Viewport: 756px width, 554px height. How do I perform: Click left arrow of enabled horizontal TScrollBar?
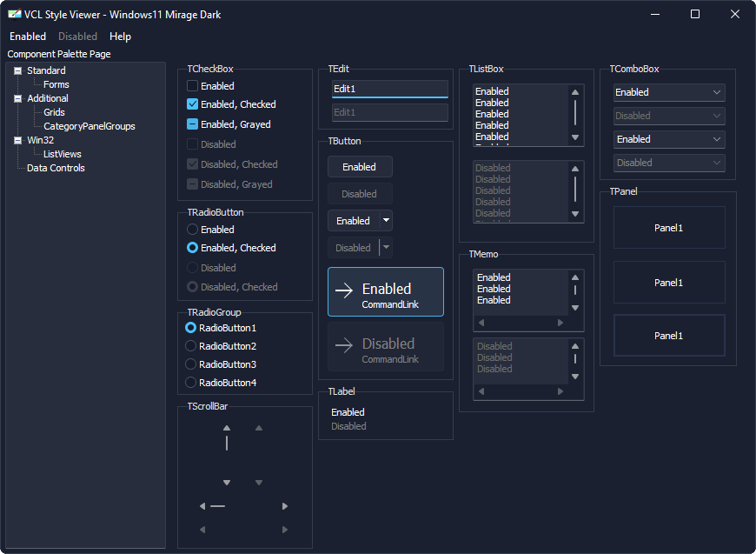click(202, 506)
